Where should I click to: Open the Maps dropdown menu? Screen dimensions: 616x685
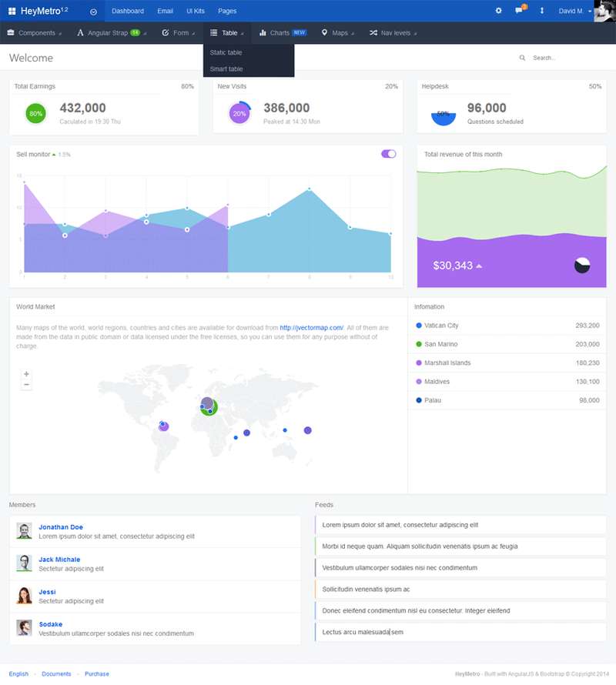click(x=336, y=33)
